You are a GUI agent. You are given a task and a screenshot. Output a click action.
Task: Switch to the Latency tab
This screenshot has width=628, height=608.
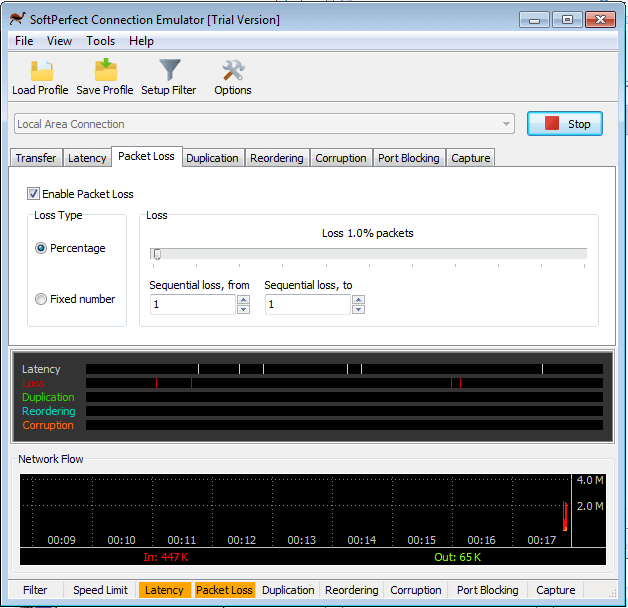pyautogui.click(x=87, y=158)
